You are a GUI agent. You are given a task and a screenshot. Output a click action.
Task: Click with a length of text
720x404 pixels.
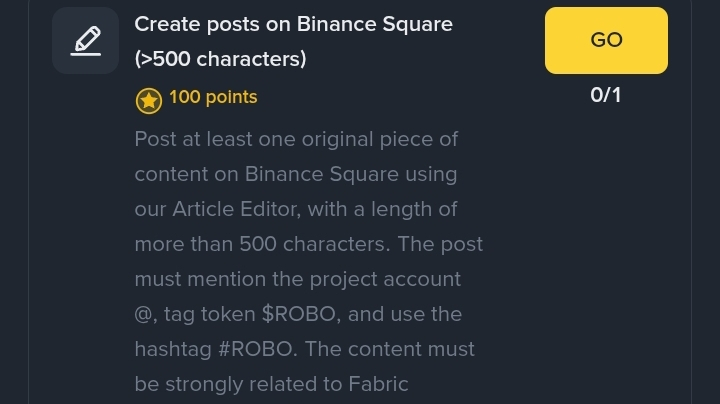382,210
